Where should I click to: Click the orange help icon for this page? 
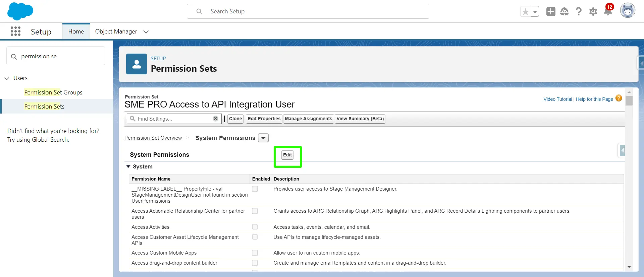click(x=619, y=98)
